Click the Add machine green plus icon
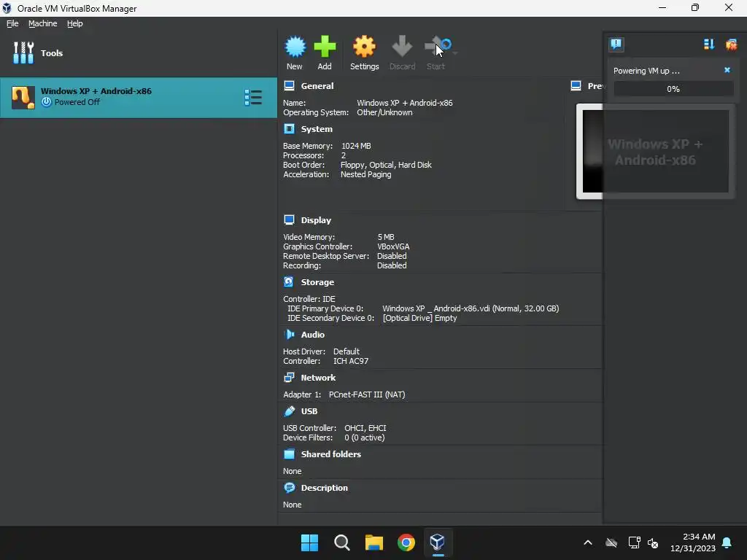The width and height of the screenshot is (747, 560). (x=325, y=47)
